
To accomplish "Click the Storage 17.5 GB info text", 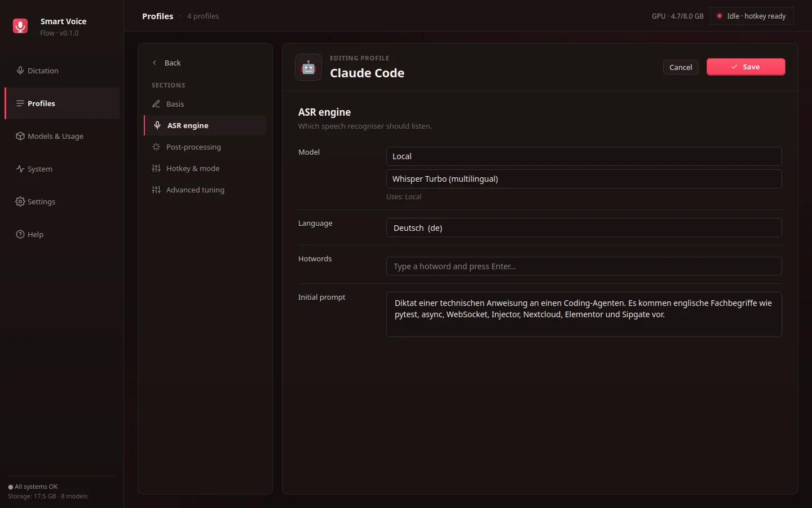I will point(48,496).
